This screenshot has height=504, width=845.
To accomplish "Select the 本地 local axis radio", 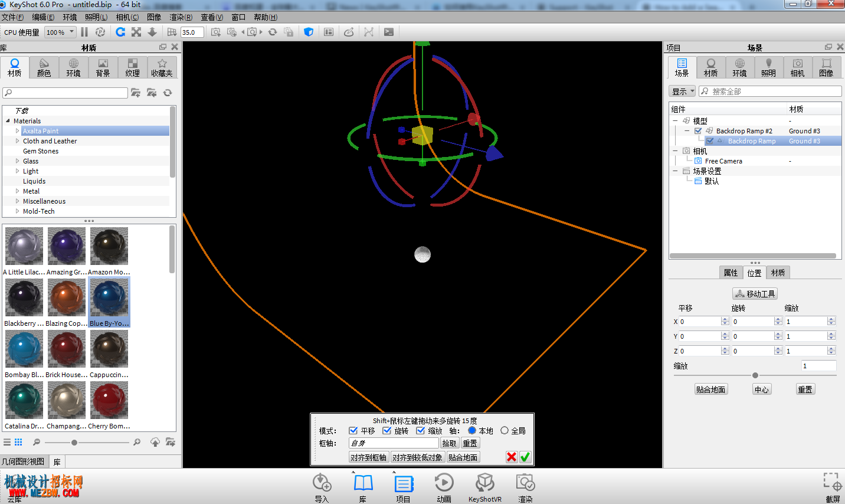I will tap(472, 431).
